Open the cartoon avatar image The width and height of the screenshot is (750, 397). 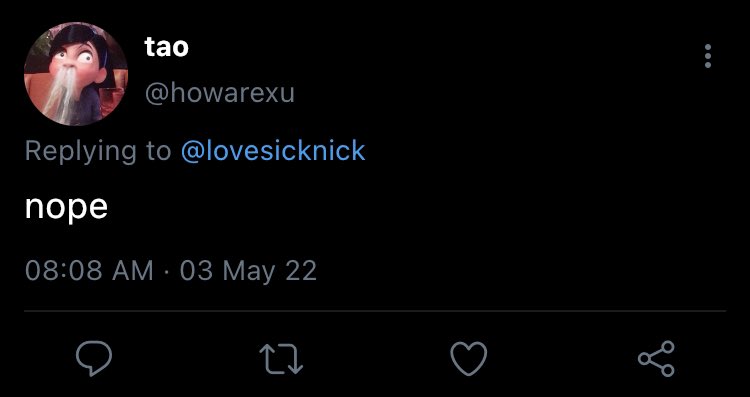[76, 74]
